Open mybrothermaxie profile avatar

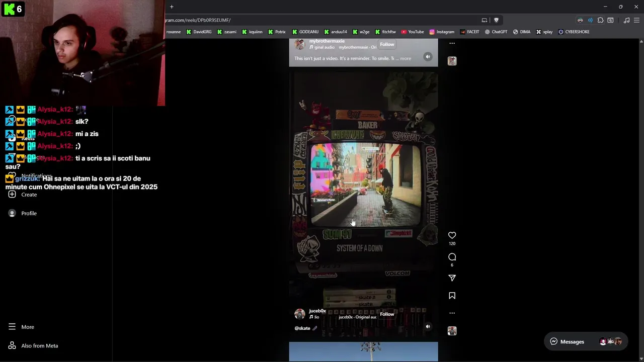tap(299, 44)
